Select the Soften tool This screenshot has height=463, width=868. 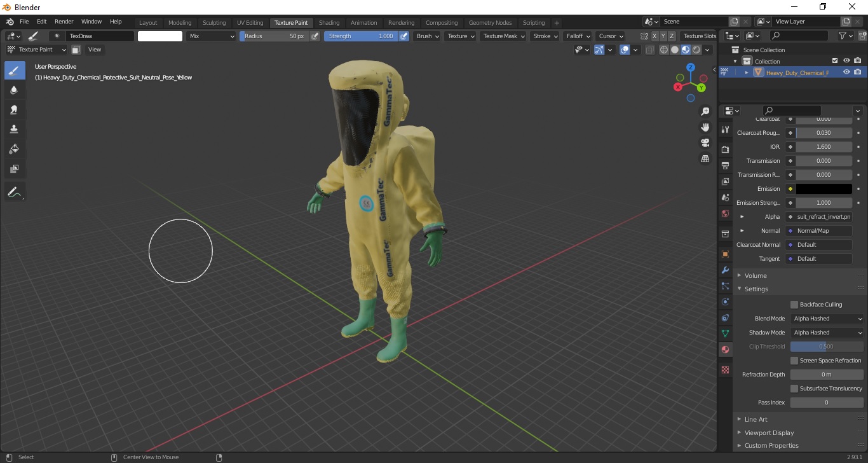tap(14, 90)
